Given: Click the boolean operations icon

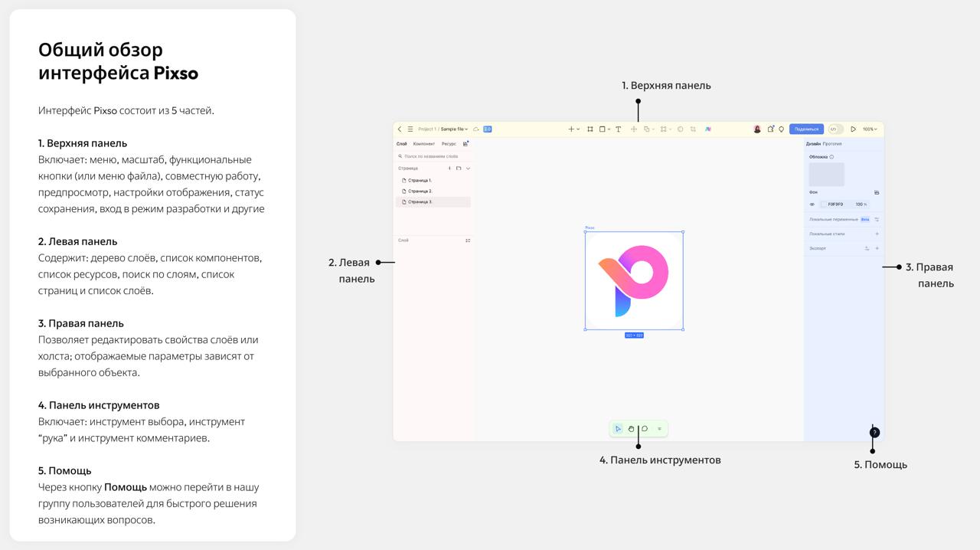Looking at the screenshot, I should pos(646,129).
